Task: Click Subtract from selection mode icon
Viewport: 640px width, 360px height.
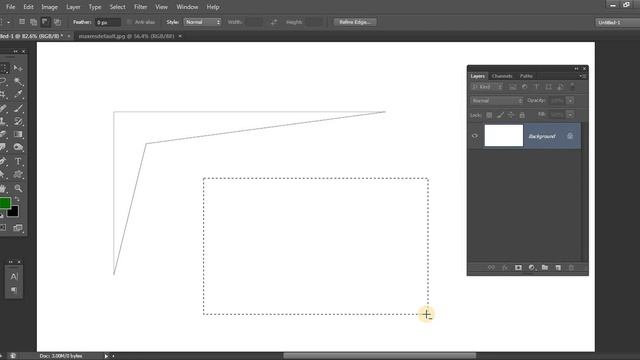Action: (45, 22)
